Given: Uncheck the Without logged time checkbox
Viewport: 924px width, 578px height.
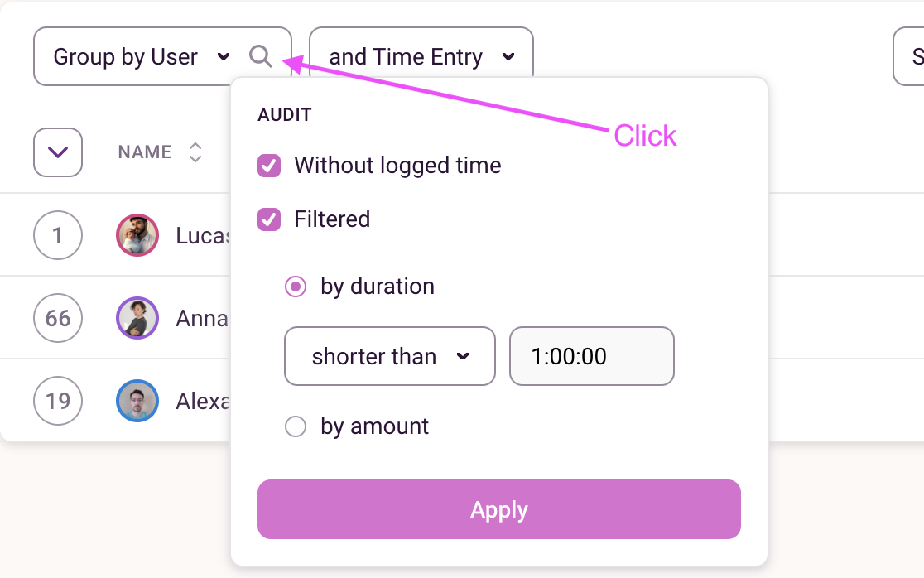Looking at the screenshot, I should (268, 166).
